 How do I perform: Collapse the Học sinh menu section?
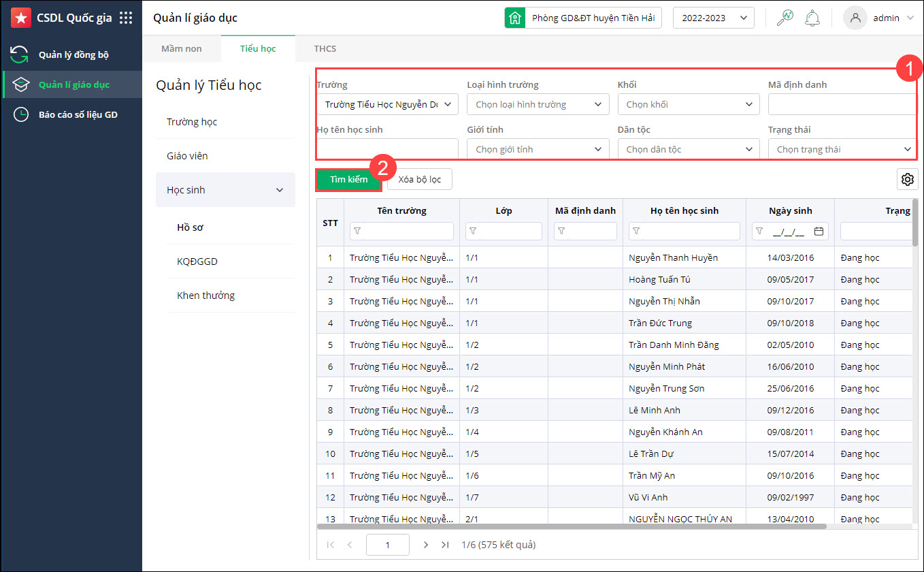point(279,190)
